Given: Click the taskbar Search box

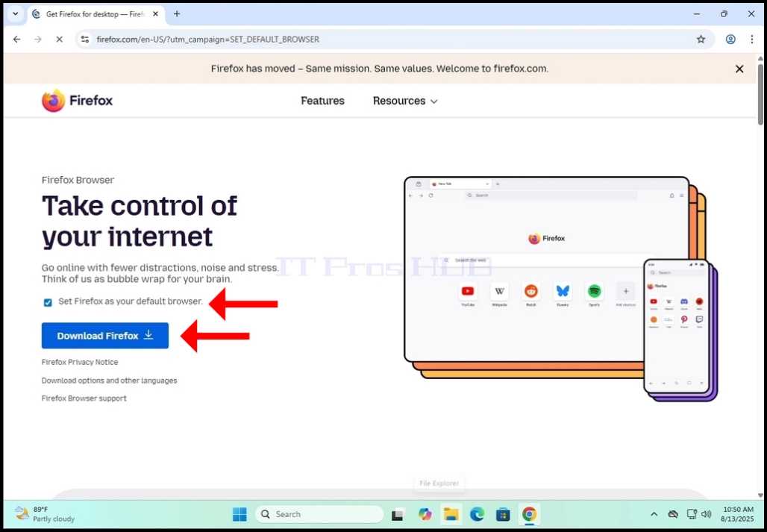Looking at the screenshot, I should tap(319, 514).
